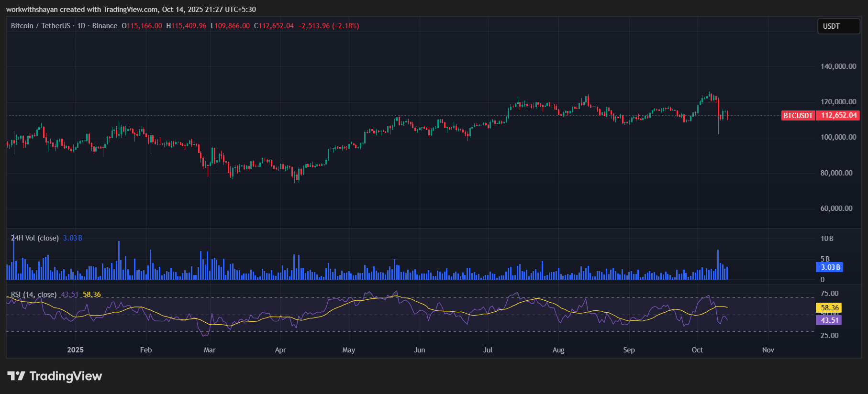The height and width of the screenshot is (394, 868).
Task: Click the Nov label on time axis
Action: tap(768, 350)
